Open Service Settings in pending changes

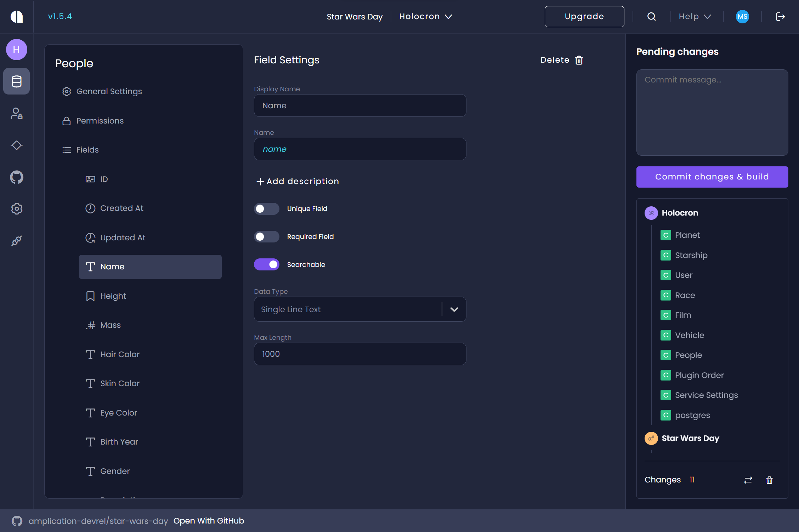[x=706, y=395]
